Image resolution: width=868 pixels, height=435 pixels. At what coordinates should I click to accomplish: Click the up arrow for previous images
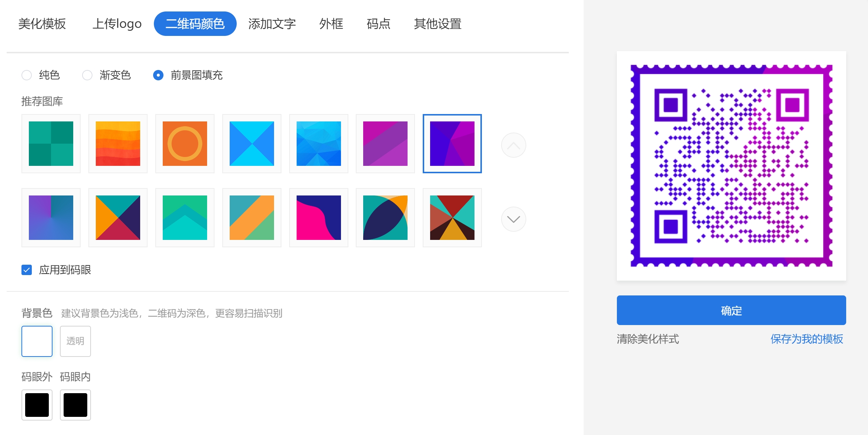[x=514, y=145]
